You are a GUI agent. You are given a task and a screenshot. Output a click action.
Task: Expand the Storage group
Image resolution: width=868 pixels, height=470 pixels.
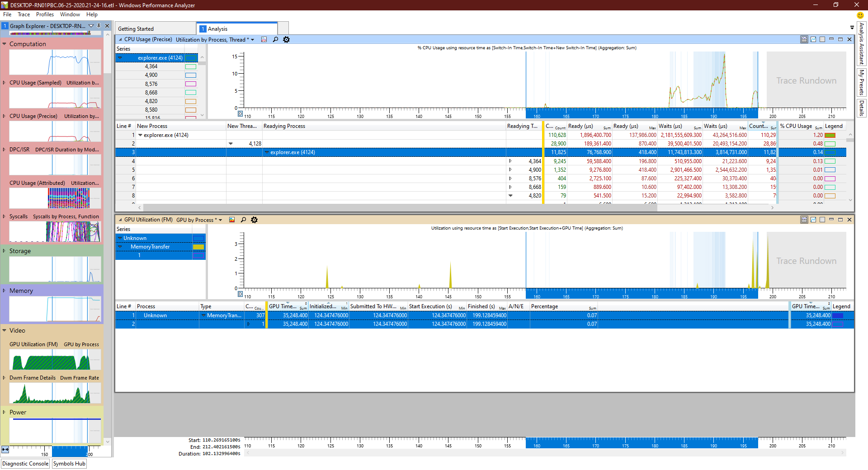pyautogui.click(x=5, y=251)
